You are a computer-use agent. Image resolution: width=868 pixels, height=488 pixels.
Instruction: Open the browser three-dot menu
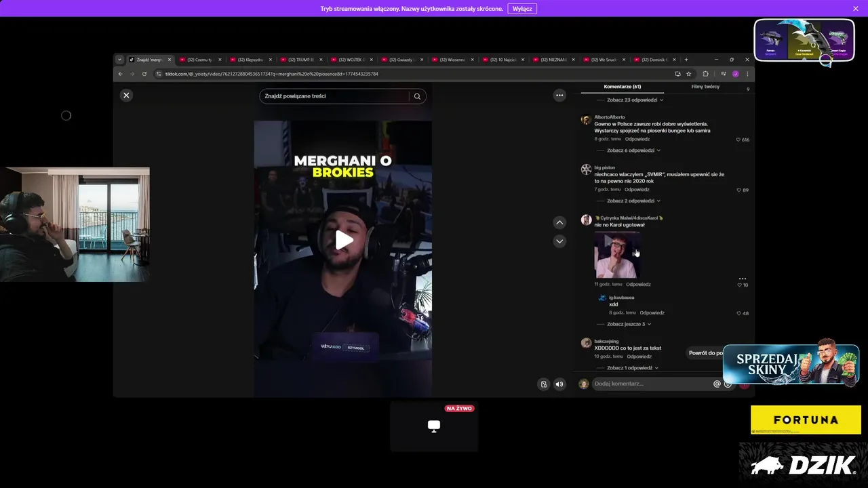747,74
